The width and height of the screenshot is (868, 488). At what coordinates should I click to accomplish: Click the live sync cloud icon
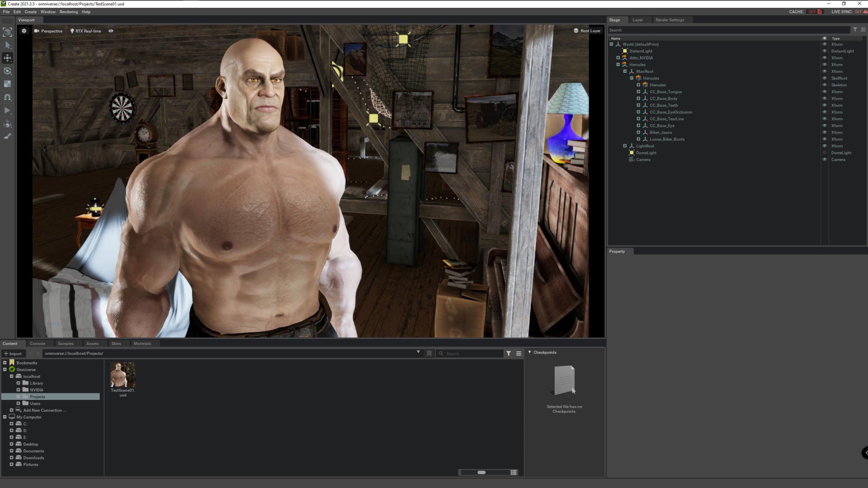(x=865, y=12)
